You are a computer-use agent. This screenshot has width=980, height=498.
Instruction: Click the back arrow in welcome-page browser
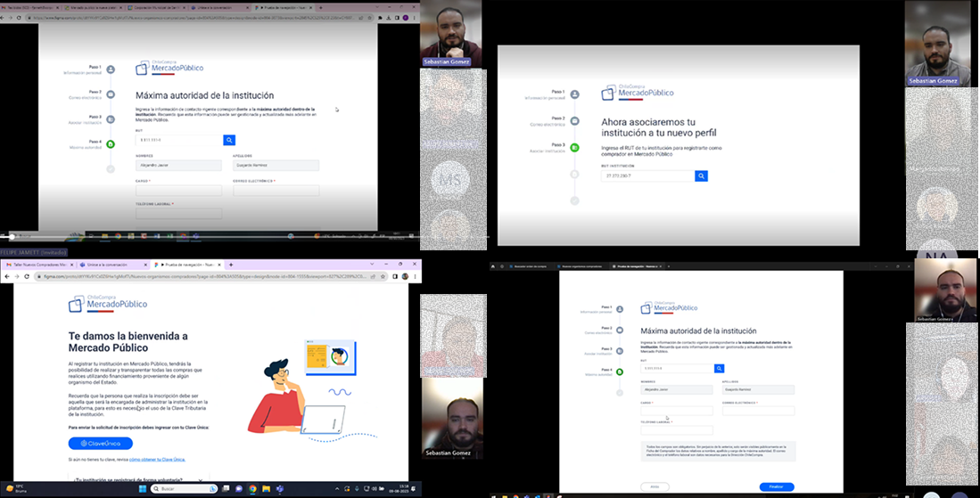point(6,276)
